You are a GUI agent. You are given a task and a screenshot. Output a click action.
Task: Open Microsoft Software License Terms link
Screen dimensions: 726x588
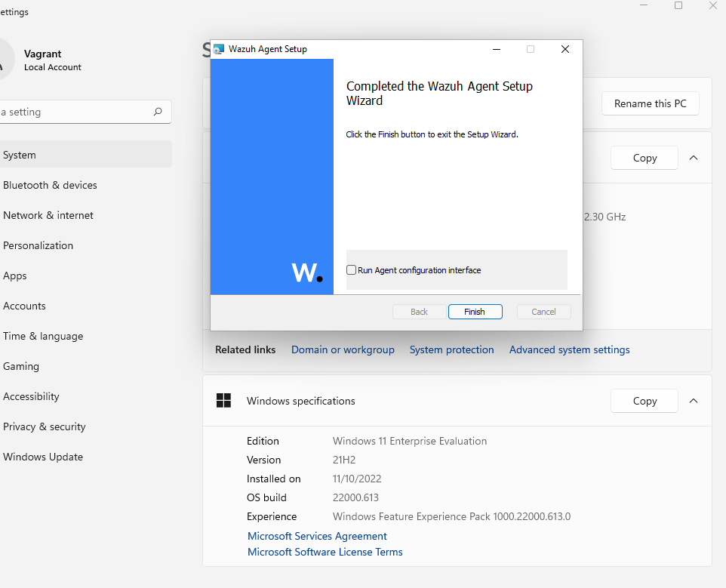325,552
